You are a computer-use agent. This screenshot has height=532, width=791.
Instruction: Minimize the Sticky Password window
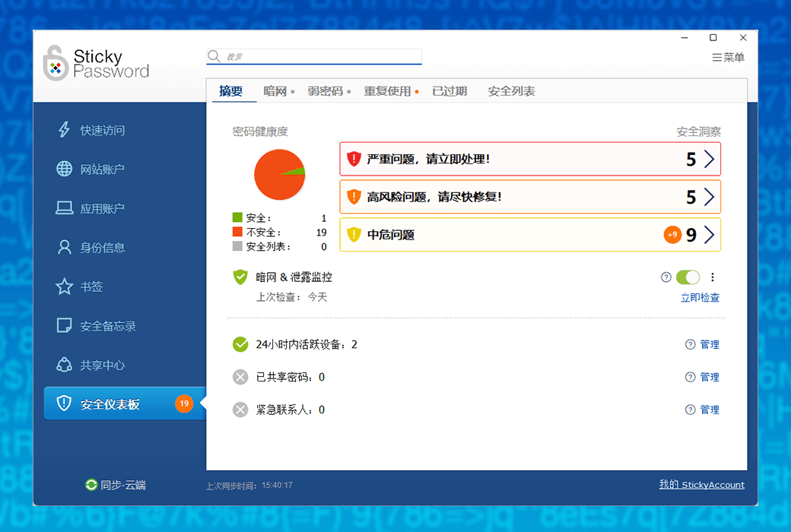tap(685, 37)
